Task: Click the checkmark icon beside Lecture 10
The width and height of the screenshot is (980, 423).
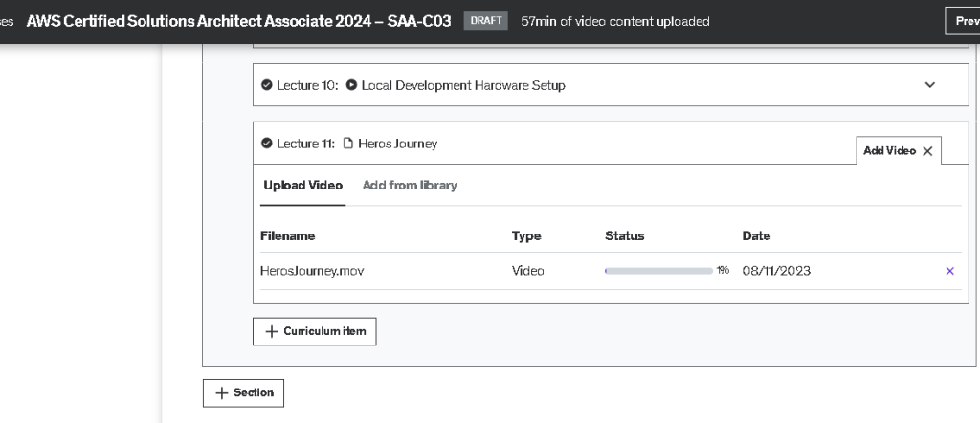Action: point(267,85)
